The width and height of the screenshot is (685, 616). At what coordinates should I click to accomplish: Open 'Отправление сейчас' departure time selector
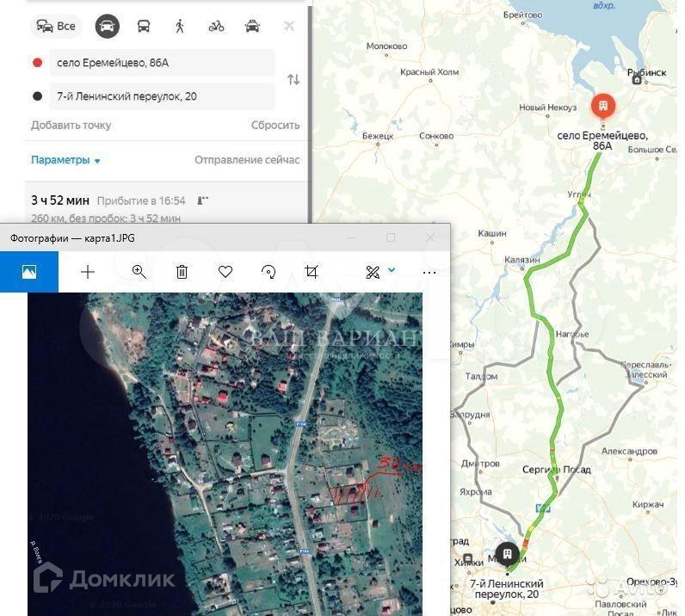(247, 160)
